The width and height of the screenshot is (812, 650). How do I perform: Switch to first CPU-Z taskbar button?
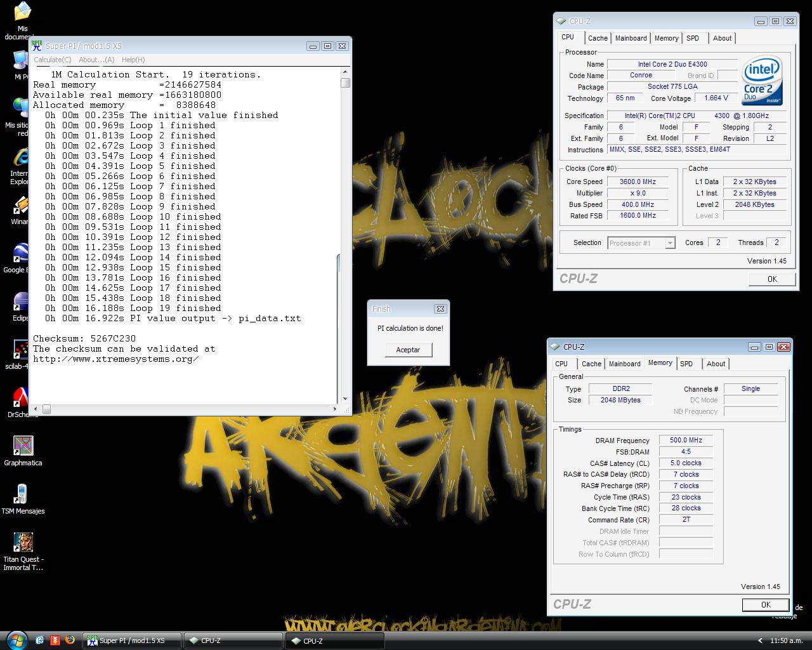click(x=233, y=640)
